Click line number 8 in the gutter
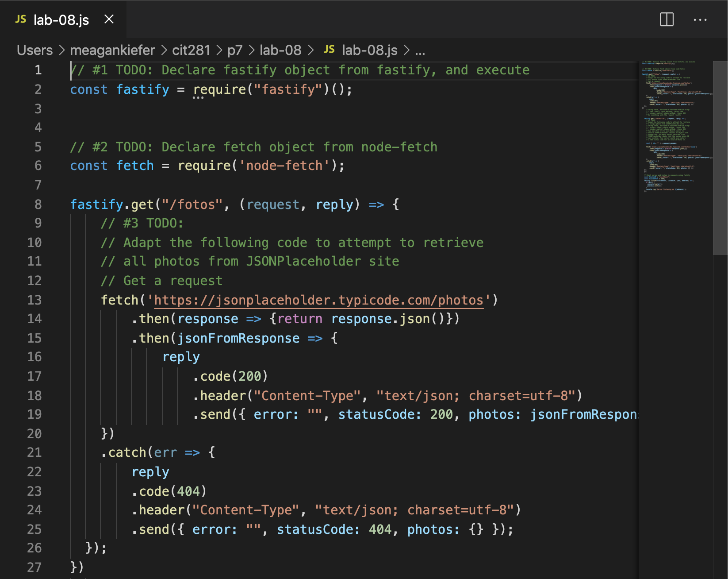 click(x=38, y=205)
